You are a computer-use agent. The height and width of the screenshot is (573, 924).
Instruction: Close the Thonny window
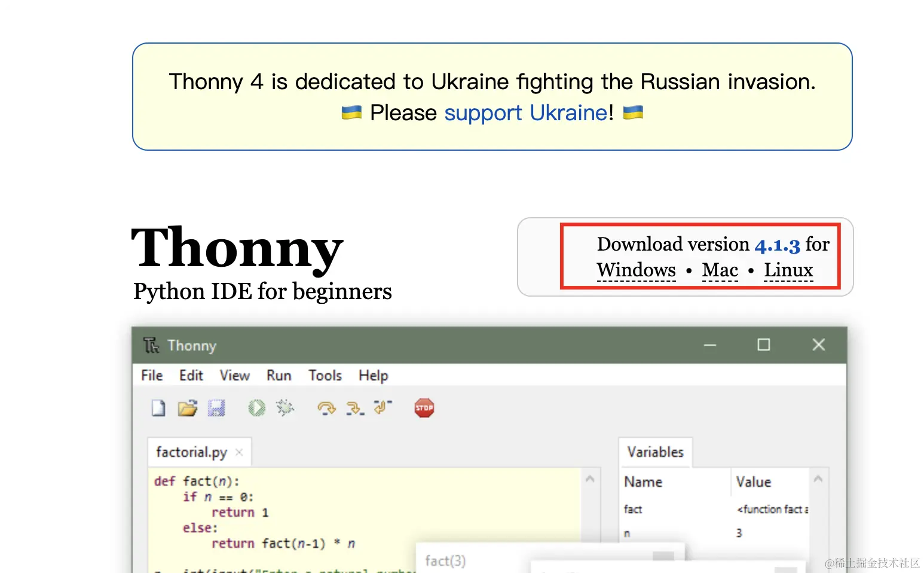[819, 345]
